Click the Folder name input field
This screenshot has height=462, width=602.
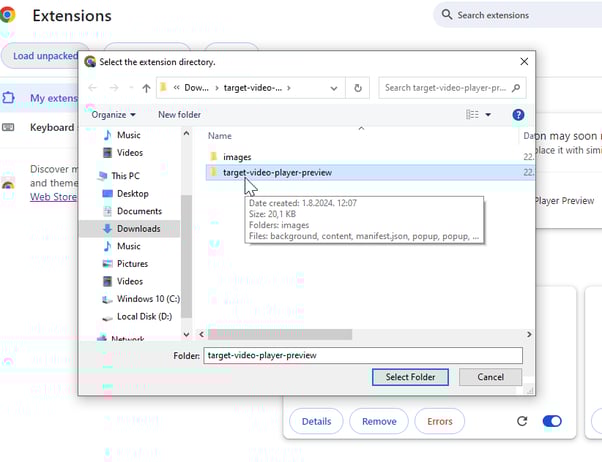(x=362, y=355)
